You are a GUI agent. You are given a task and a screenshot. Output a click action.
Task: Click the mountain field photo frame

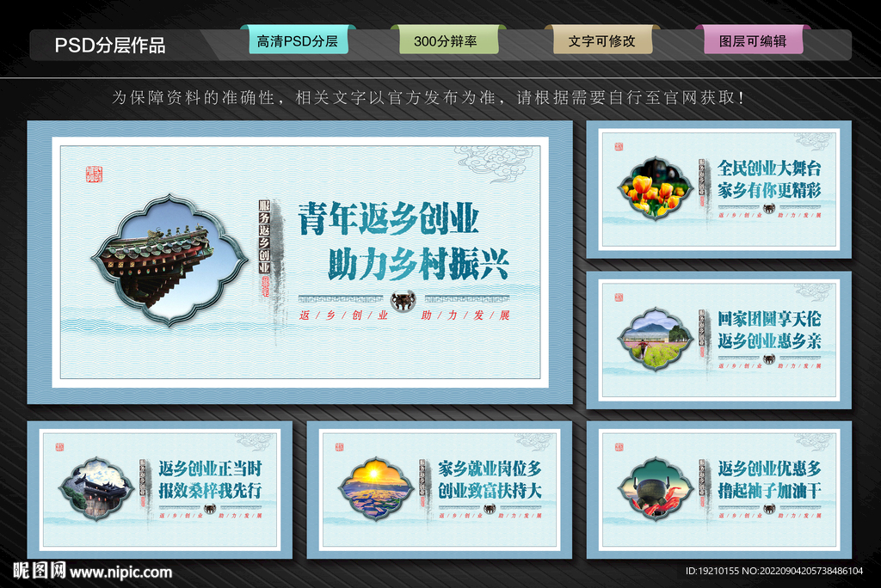tap(655, 339)
